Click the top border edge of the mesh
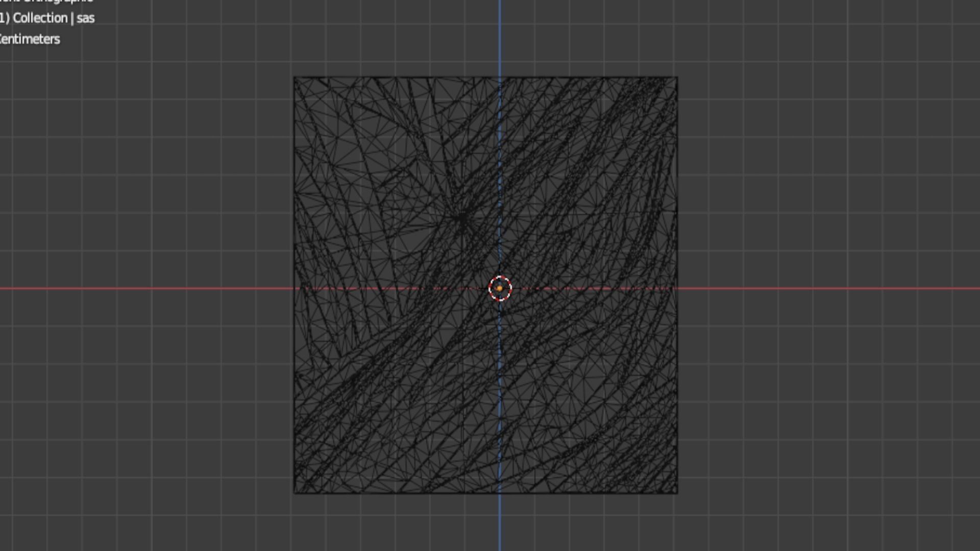The width and height of the screenshot is (980, 551). coord(388,78)
